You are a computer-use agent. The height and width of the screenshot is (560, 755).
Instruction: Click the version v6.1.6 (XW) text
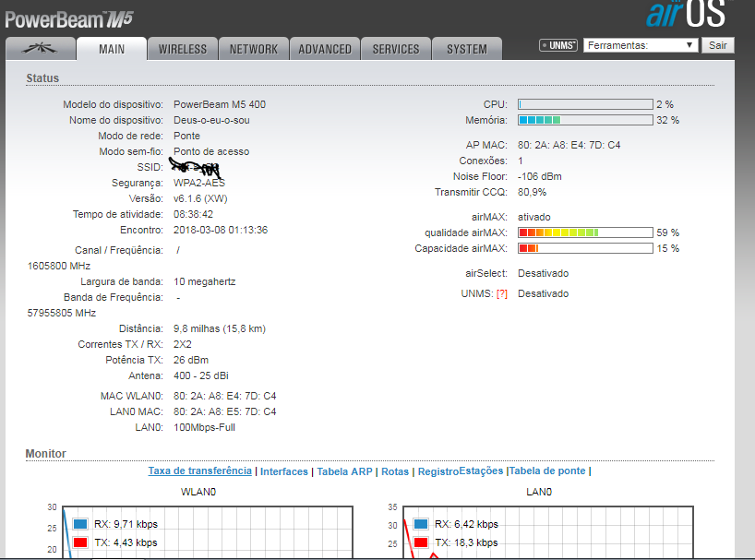tap(200, 198)
